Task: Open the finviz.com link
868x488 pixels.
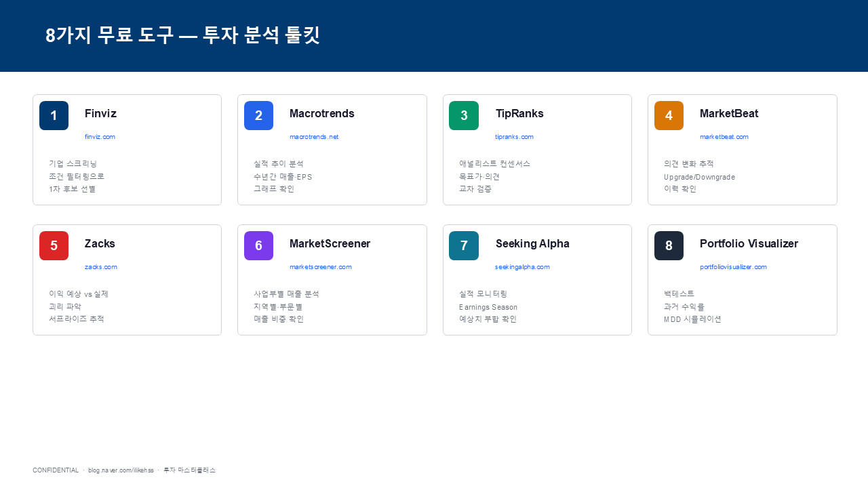Action: [x=100, y=137]
